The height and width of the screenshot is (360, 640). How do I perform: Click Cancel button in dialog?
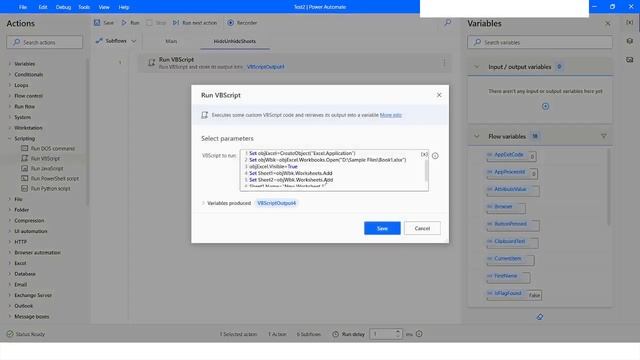(422, 228)
